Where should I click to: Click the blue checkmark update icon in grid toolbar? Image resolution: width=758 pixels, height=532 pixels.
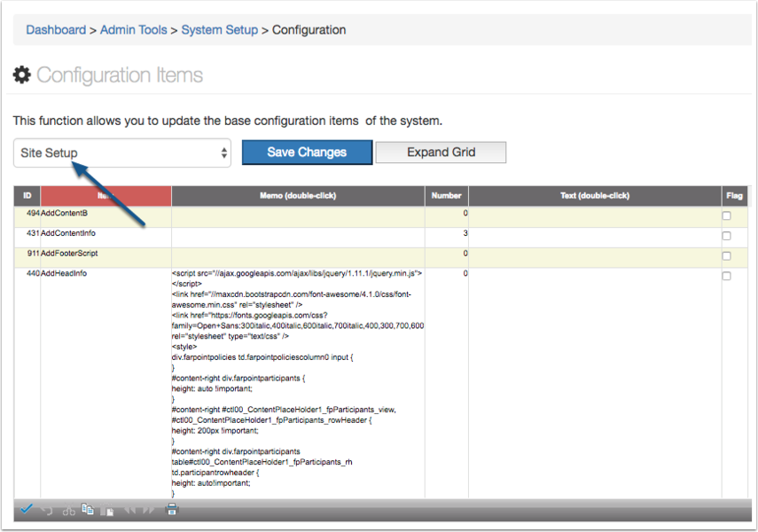point(27,508)
